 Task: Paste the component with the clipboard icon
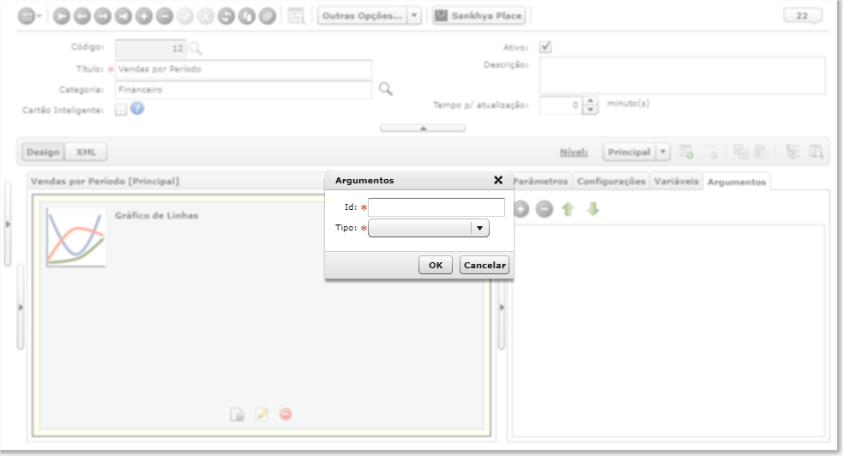click(x=761, y=152)
